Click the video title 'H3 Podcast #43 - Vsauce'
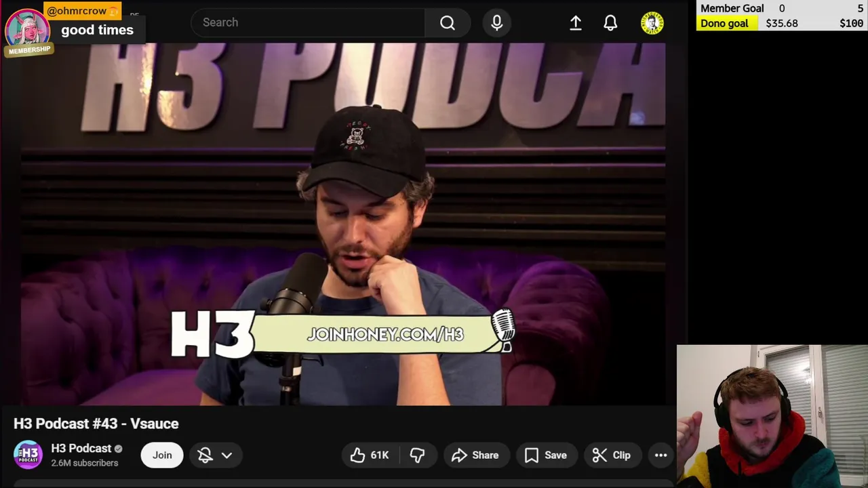The height and width of the screenshot is (488, 868). (x=96, y=424)
